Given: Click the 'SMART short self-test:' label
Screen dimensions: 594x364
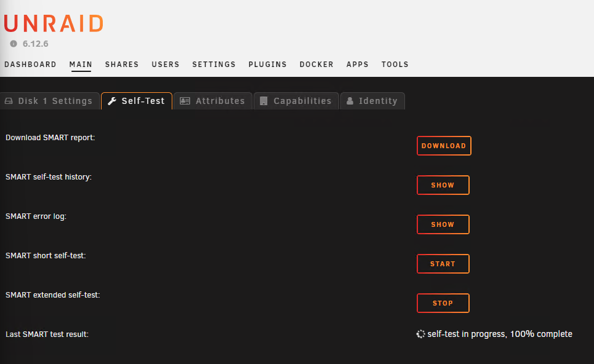Looking at the screenshot, I should [x=46, y=256].
